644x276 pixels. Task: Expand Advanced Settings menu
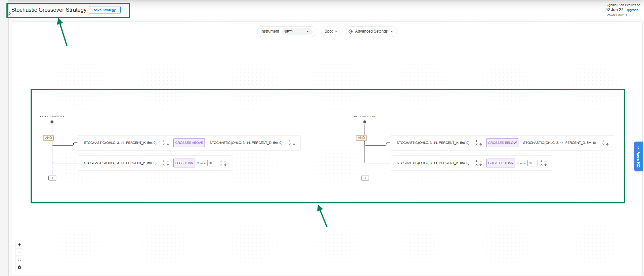click(371, 32)
